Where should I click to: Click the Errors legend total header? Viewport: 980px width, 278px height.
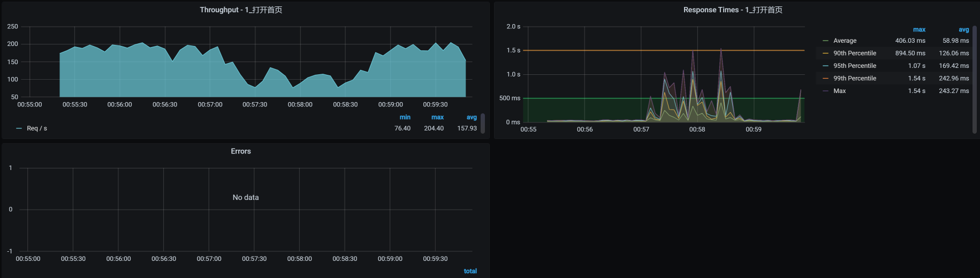click(470, 271)
